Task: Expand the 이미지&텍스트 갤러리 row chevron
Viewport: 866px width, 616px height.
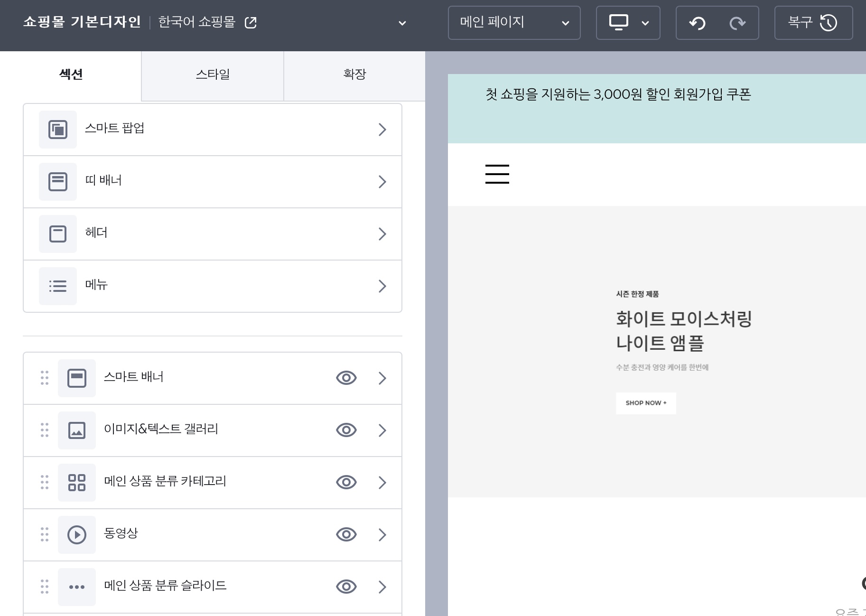Action: (382, 430)
